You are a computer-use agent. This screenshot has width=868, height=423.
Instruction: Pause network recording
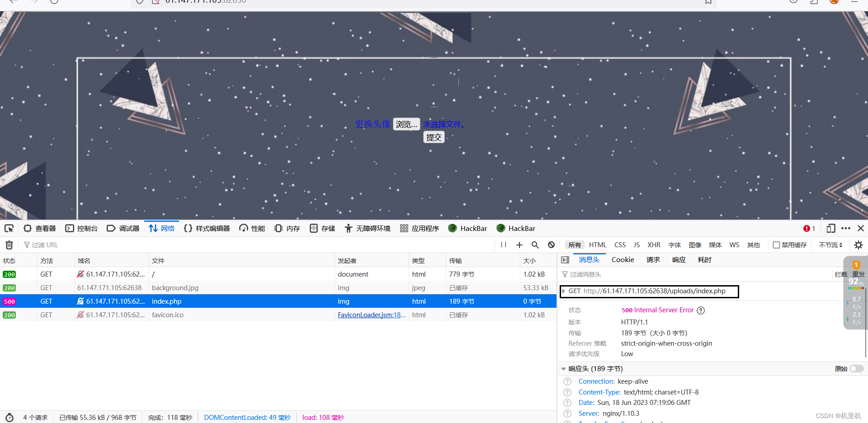(504, 245)
